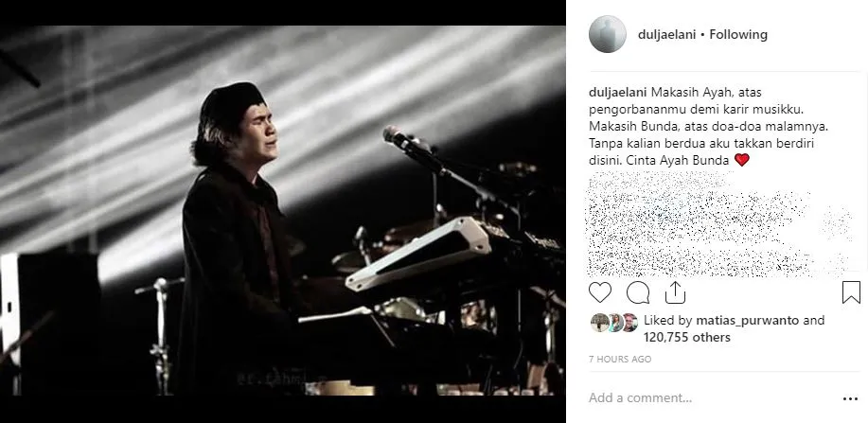Save post with the bookmark icon
868x423 pixels.
[x=851, y=292]
